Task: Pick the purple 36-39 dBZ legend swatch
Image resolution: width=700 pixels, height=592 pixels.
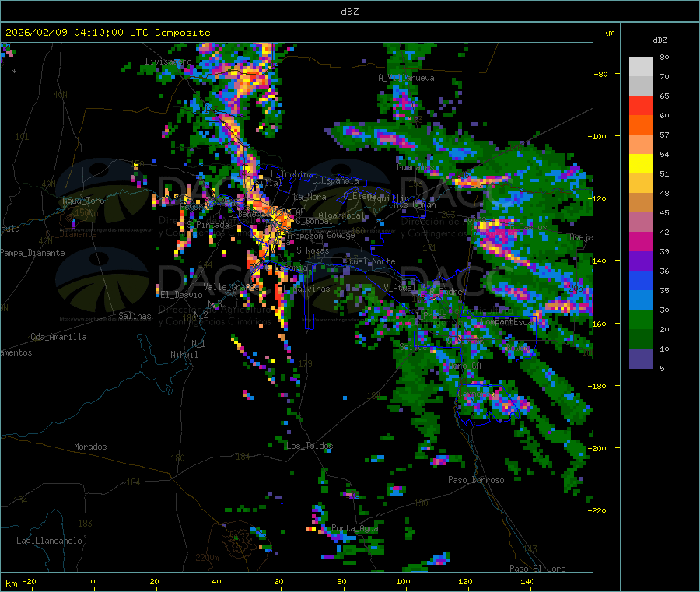Action: click(641, 261)
